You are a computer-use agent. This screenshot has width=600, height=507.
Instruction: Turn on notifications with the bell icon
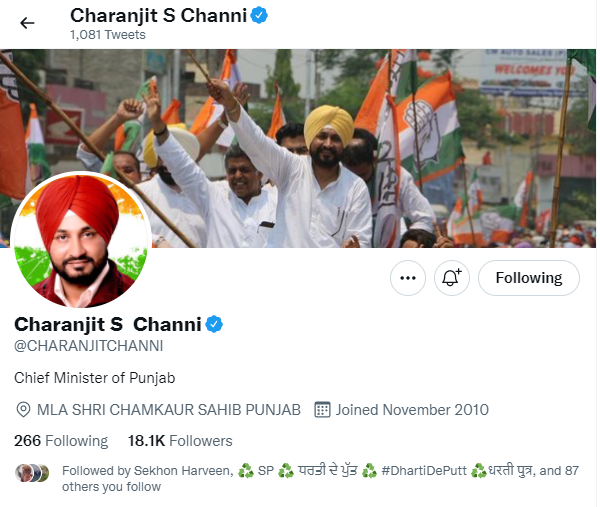[x=452, y=278]
